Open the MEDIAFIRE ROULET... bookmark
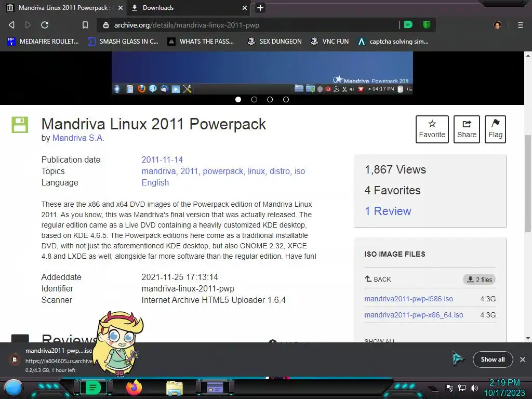Viewport: 532px width, 399px height. (43, 42)
